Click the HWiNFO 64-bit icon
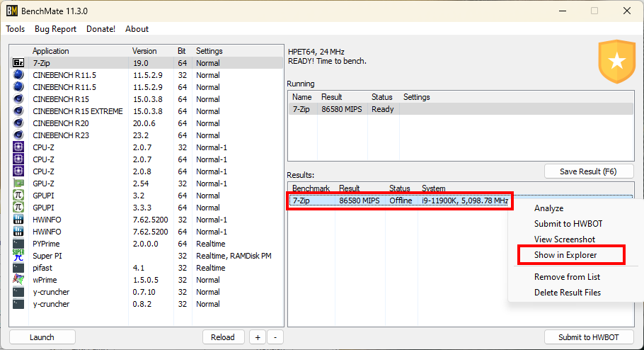Image resolution: width=644 pixels, height=350 pixels. tap(18, 231)
